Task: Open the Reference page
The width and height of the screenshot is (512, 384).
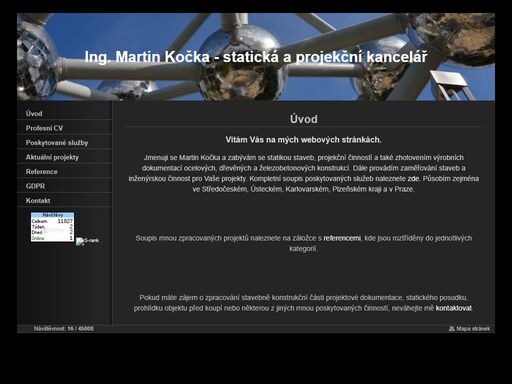Action: point(64,172)
